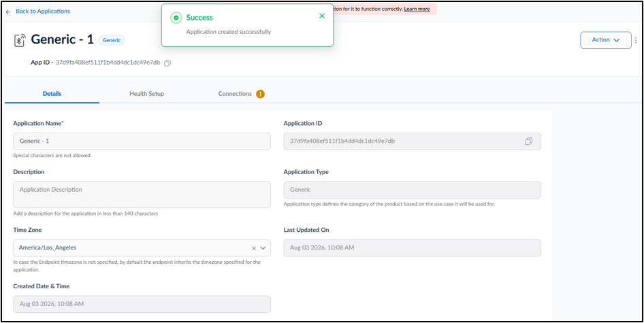
Task: Click the Back to Applications link
Action: pos(43,12)
